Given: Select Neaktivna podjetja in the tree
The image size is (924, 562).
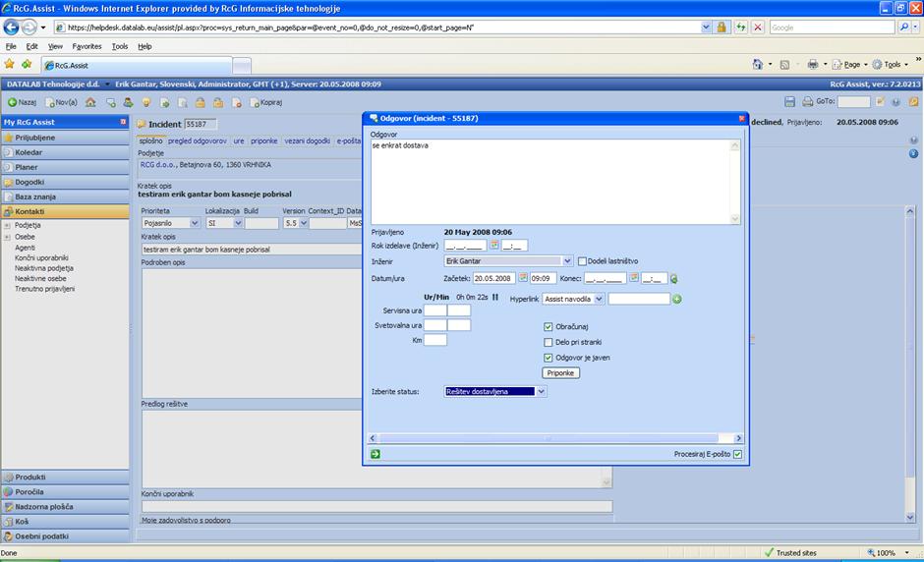Looking at the screenshot, I should tap(44, 268).
